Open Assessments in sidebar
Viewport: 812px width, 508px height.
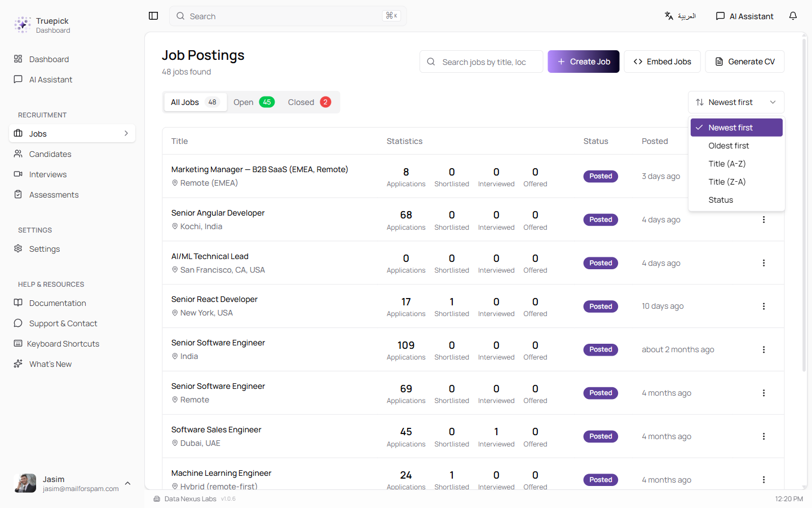point(54,195)
